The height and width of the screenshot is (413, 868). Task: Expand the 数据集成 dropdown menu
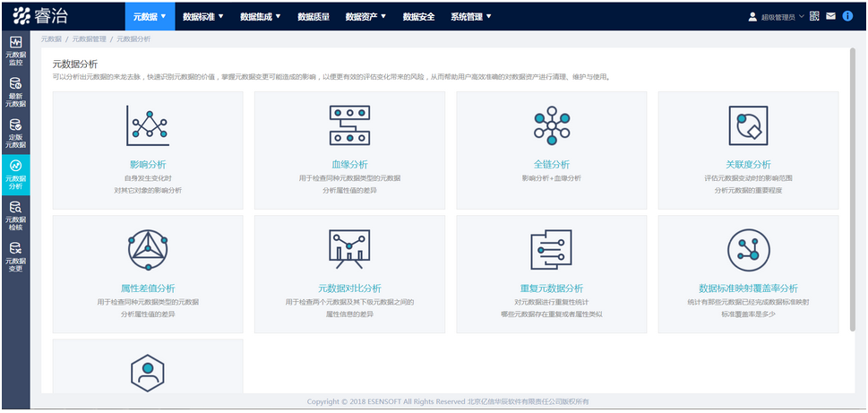pyautogui.click(x=260, y=16)
